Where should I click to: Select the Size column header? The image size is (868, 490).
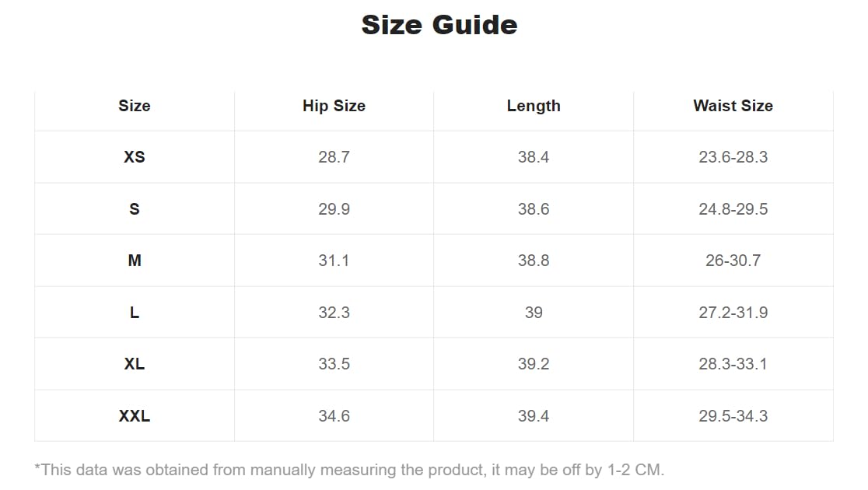[135, 106]
